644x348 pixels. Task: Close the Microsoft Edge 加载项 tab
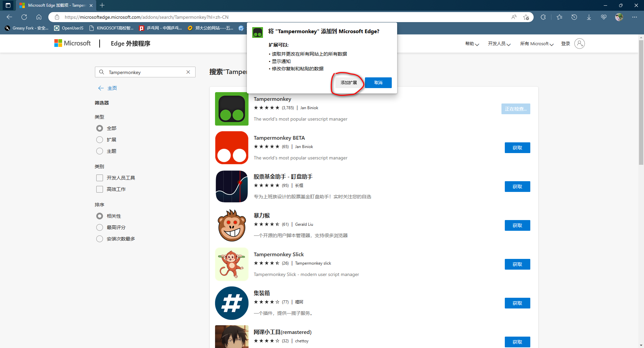91,5
